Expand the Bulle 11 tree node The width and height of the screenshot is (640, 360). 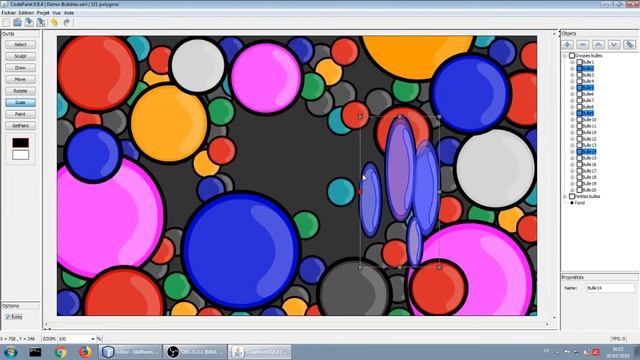(572, 126)
